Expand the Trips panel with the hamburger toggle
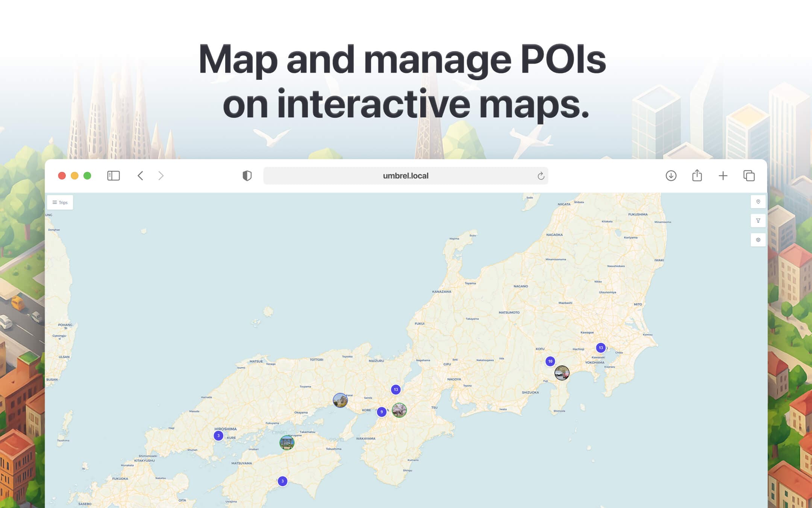Screen dimensions: 812x508 [x=55, y=202]
